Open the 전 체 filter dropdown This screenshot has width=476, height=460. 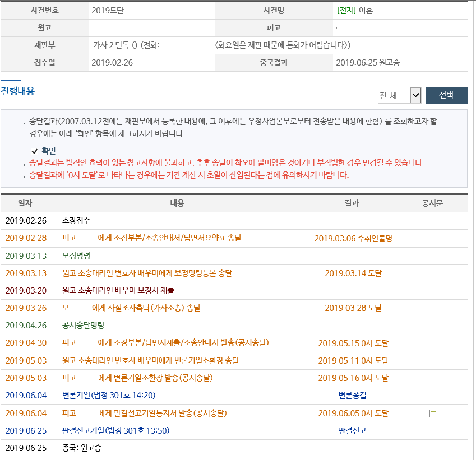399,96
